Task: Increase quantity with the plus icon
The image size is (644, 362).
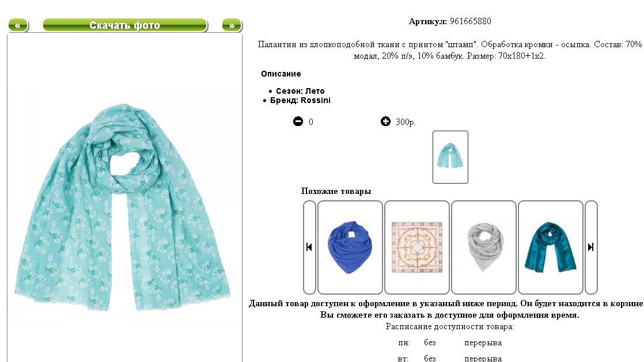Action: 385,121
